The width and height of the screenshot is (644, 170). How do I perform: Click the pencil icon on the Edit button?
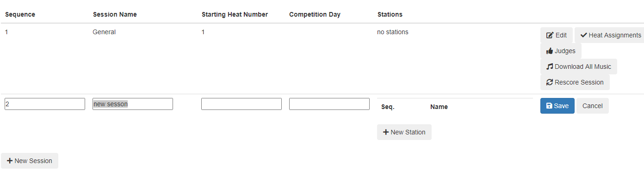[550, 35]
